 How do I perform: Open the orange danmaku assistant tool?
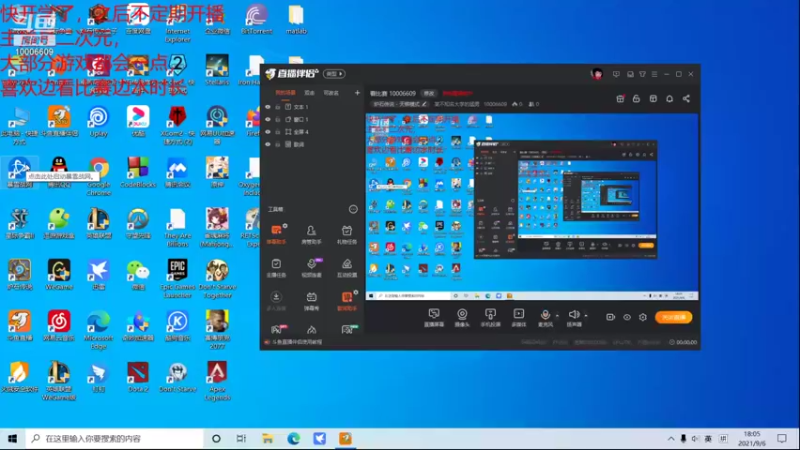[277, 235]
